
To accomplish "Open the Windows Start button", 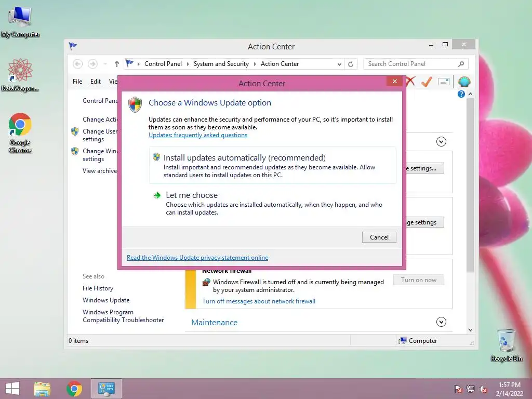I will pos(12,389).
